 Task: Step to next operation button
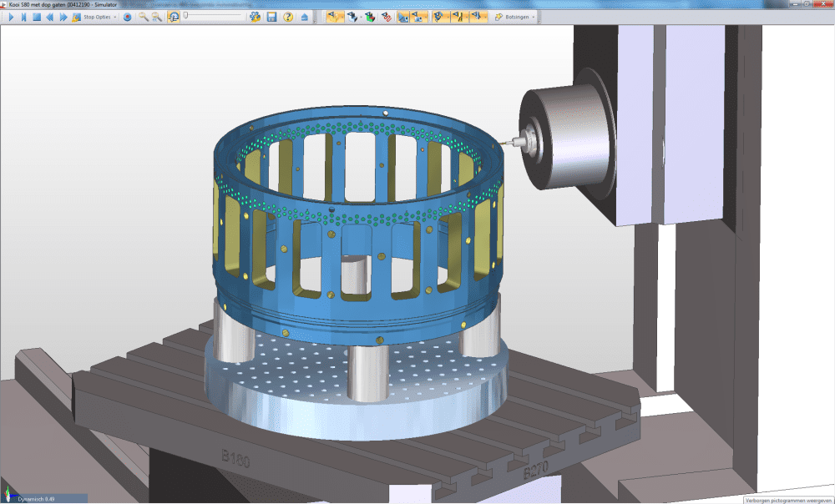(23, 17)
